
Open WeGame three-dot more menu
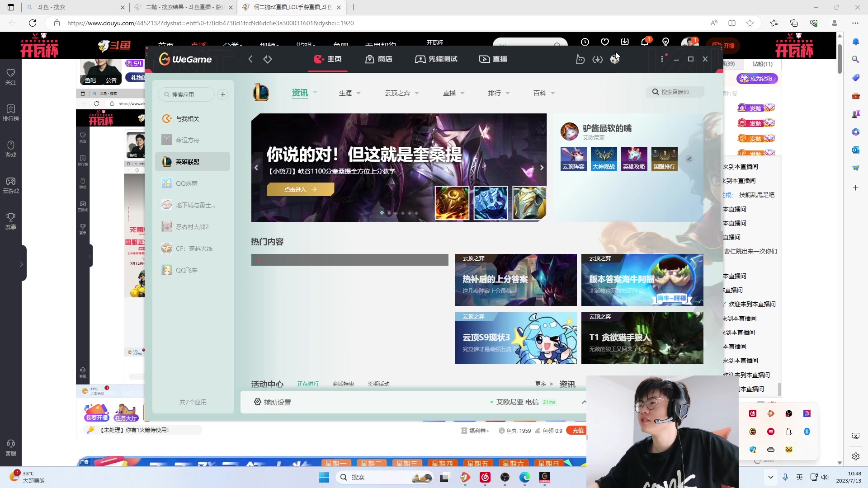click(662, 59)
